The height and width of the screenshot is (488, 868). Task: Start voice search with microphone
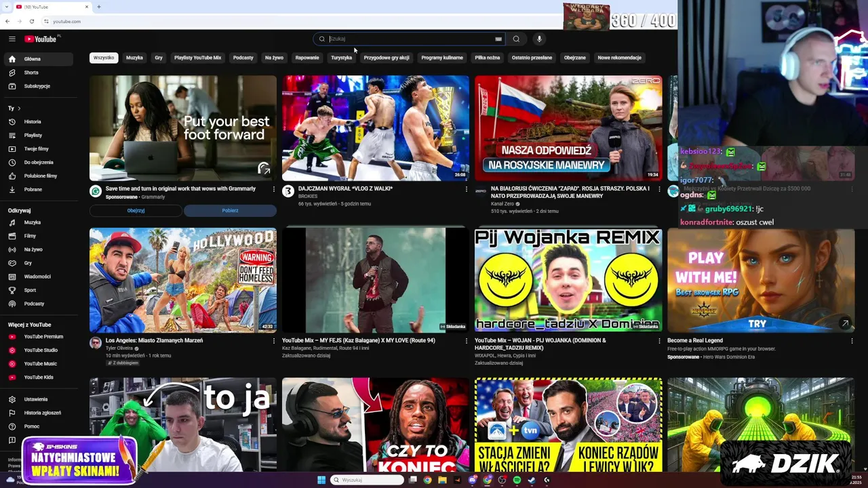click(x=539, y=39)
